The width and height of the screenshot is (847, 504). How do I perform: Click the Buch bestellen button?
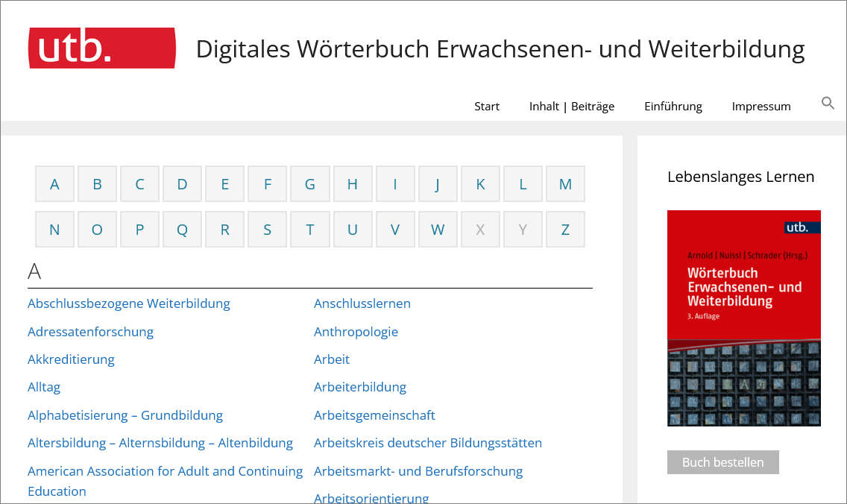(722, 462)
